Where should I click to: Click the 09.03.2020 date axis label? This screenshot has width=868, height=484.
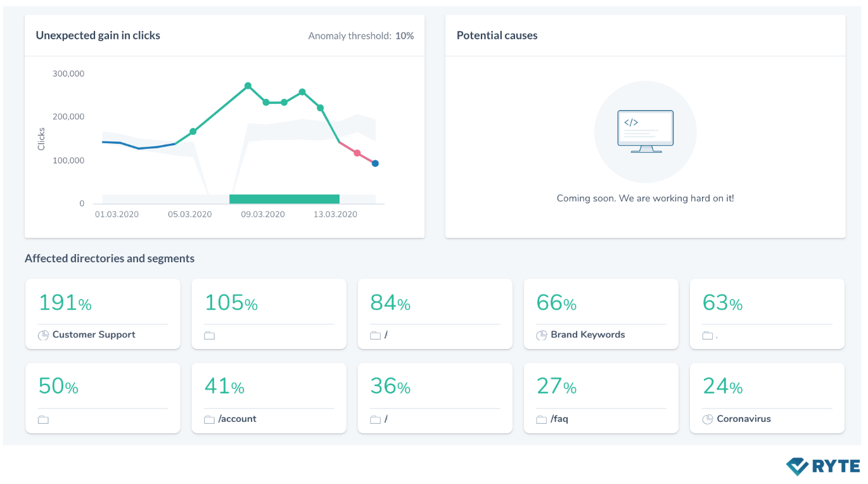click(x=263, y=214)
